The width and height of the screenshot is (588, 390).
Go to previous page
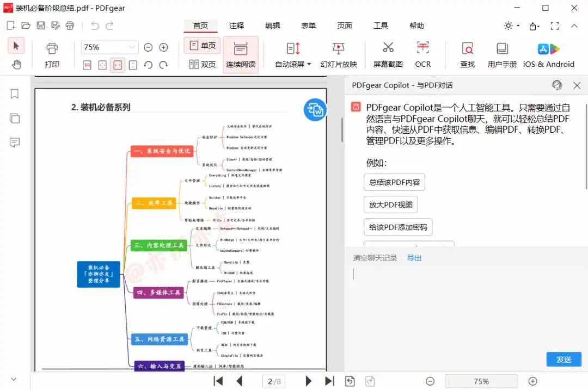239,381
